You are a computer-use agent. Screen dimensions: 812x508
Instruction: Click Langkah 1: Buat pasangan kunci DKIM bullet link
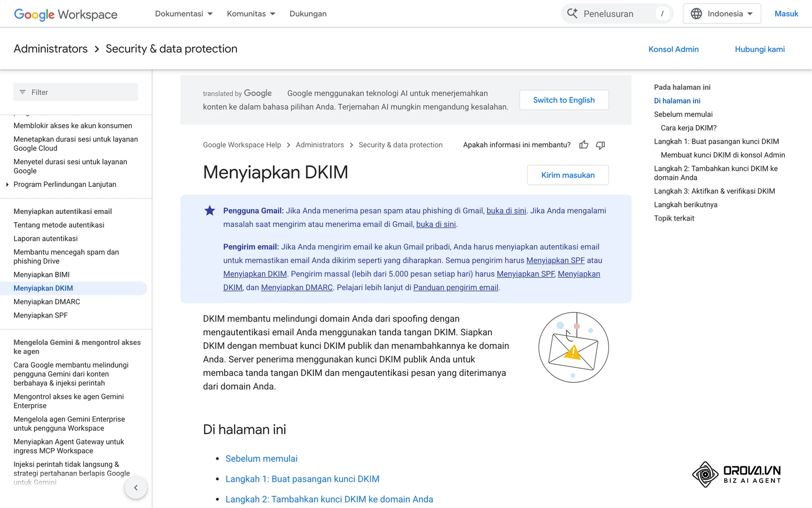point(302,479)
